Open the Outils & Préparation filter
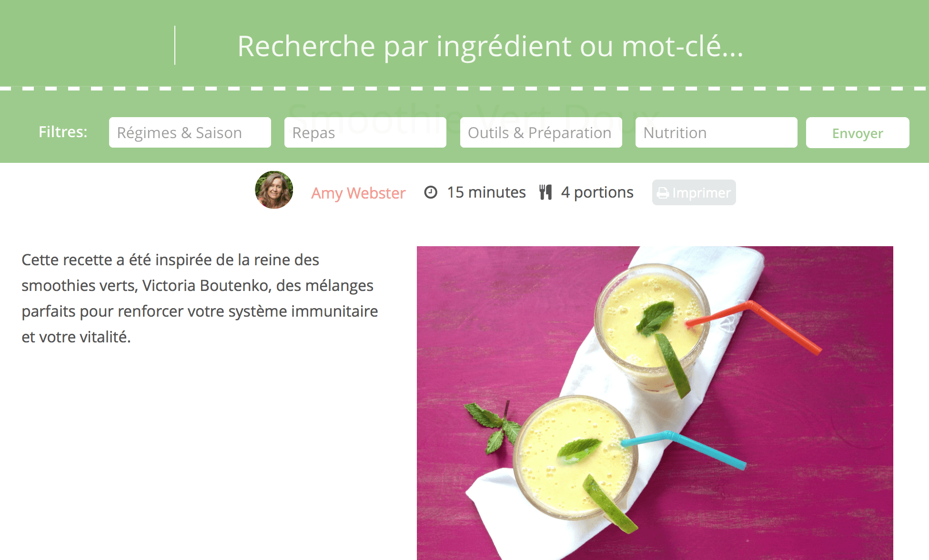Screen dimensions: 929x560 pyautogui.click(x=541, y=132)
